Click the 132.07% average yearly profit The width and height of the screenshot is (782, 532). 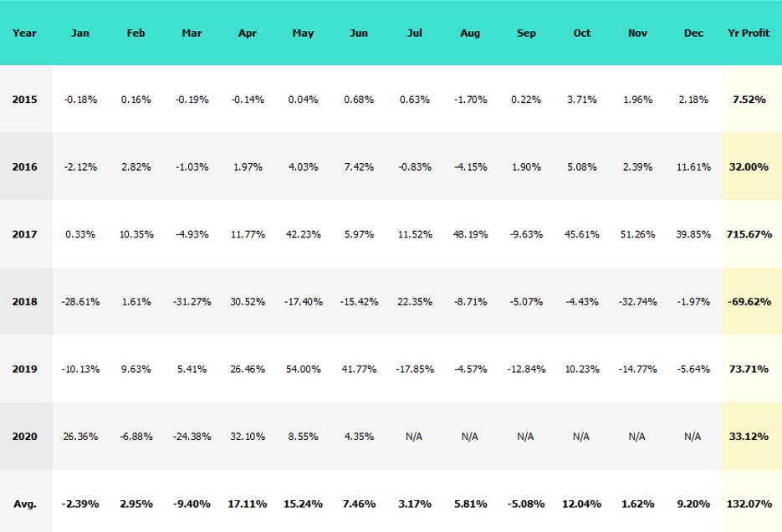(x=749, y=504)
